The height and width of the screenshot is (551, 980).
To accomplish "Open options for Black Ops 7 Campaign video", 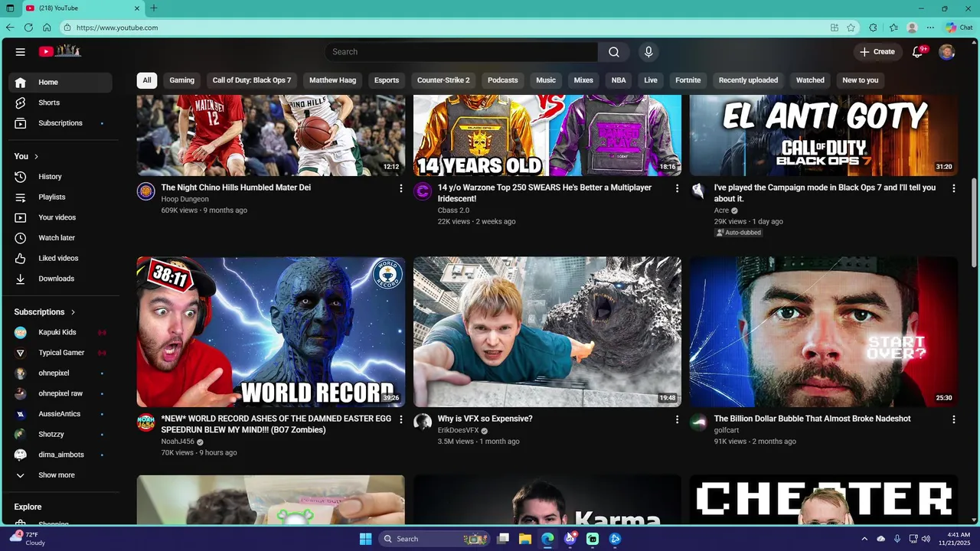I will pos(953,188).
